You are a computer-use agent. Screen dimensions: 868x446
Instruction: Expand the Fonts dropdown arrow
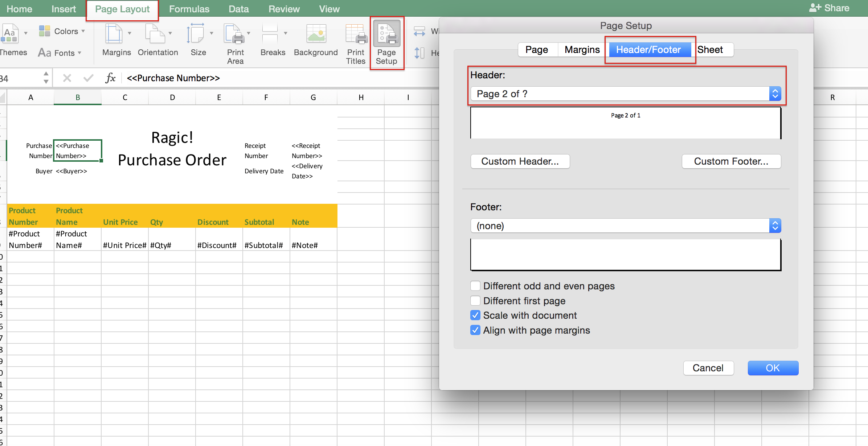click(79, 53)
